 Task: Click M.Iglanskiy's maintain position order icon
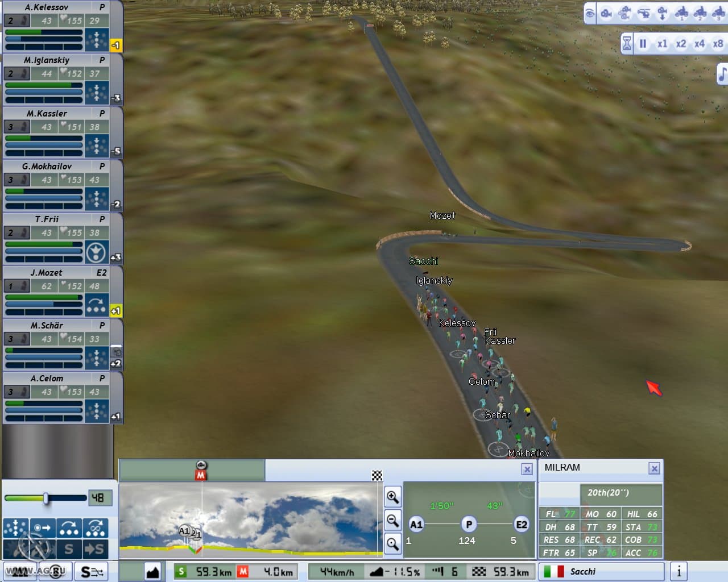click(97, 92)
